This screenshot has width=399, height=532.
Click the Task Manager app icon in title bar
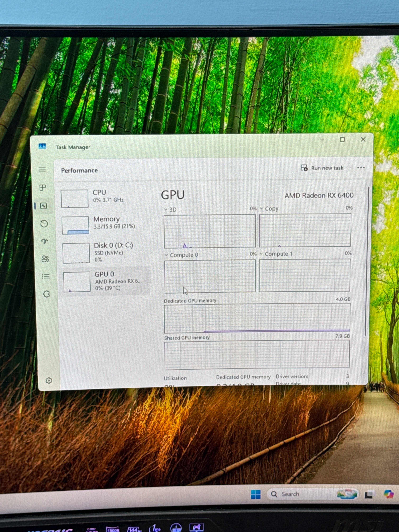(x=42, y=146)
